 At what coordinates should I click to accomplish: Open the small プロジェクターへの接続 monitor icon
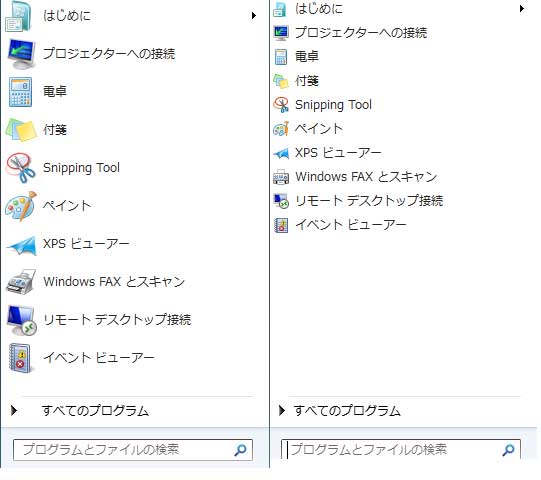[281, 33]
